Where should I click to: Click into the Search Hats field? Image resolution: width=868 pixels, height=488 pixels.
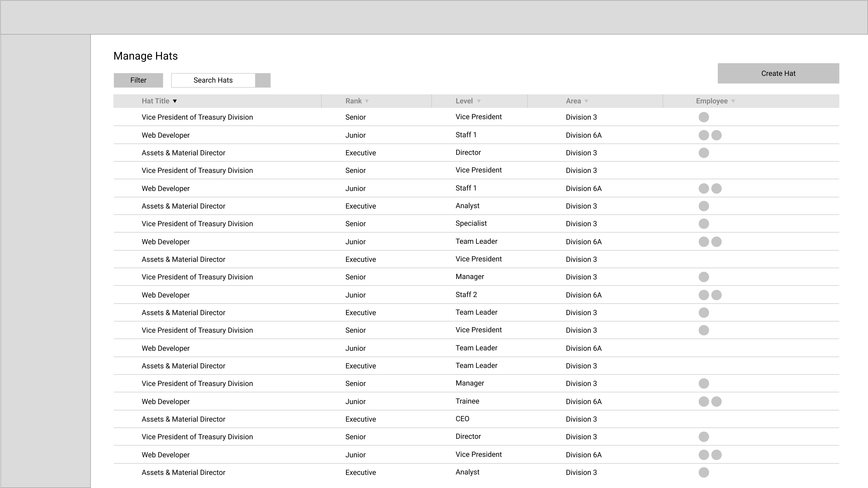pos(213,80)
